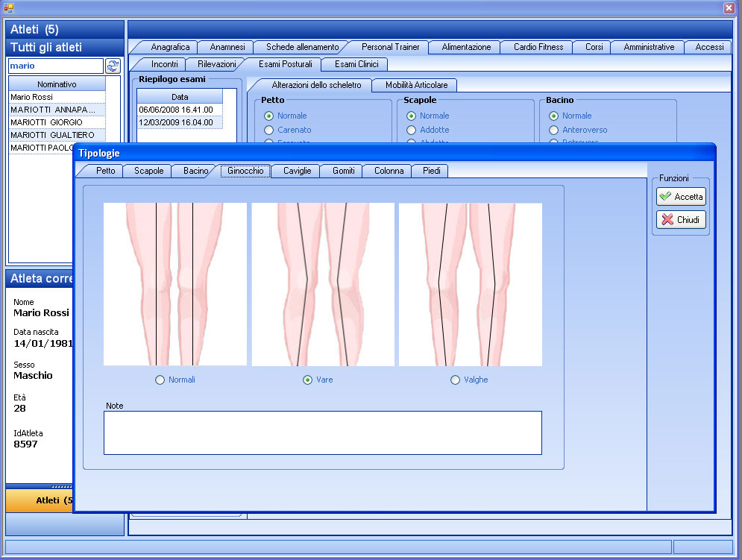Click the normal knees illustration
This screenshot has height=560, width=742.
[x=175, y=284]
